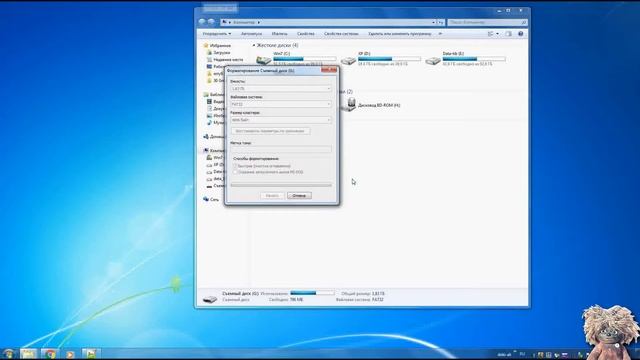
Task: Select the XP (D:) hard drive icon
Action: pos(348,61)
